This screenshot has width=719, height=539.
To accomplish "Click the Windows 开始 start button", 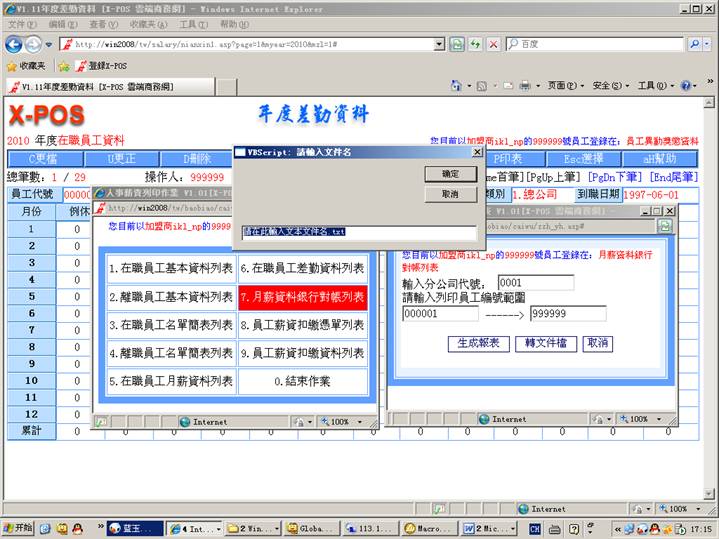I will [18, 527].
